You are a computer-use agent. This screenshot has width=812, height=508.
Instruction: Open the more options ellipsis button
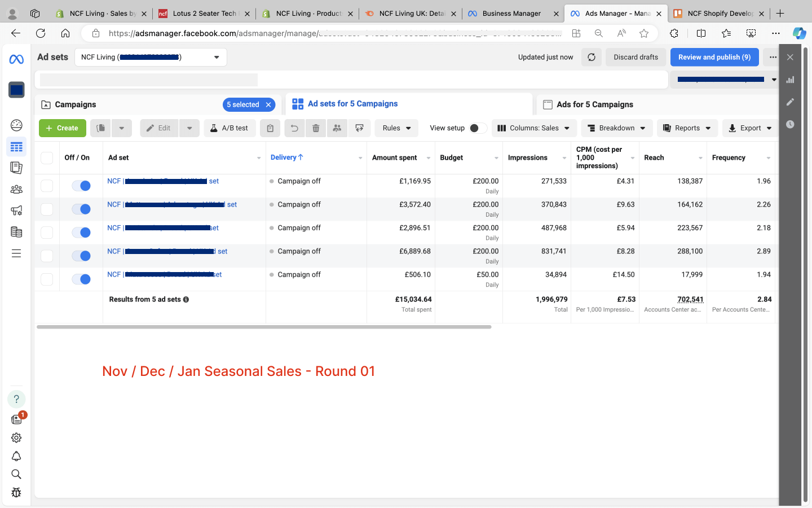tap(773, 57)
